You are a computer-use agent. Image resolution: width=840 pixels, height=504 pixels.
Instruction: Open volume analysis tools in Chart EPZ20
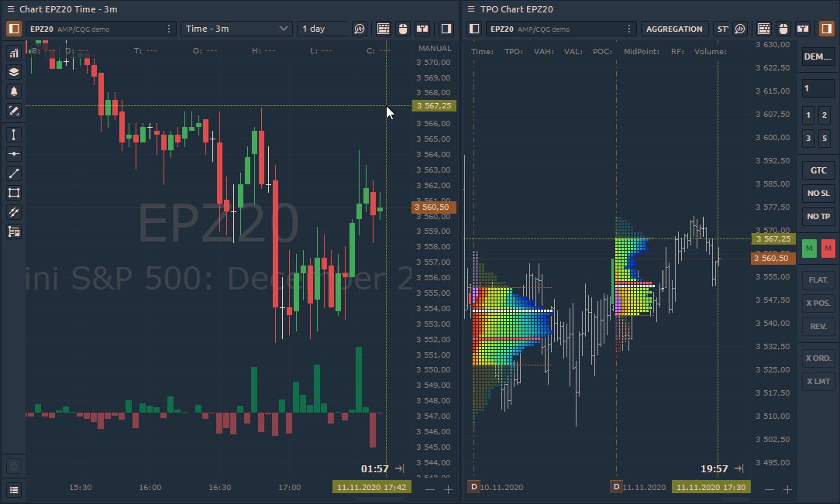click(x=360, y=29)
